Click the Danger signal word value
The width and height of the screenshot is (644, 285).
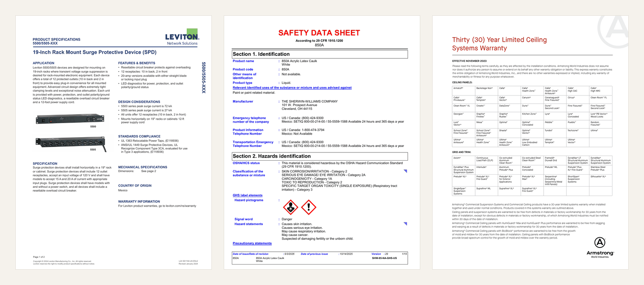click(x=287, y=219)
